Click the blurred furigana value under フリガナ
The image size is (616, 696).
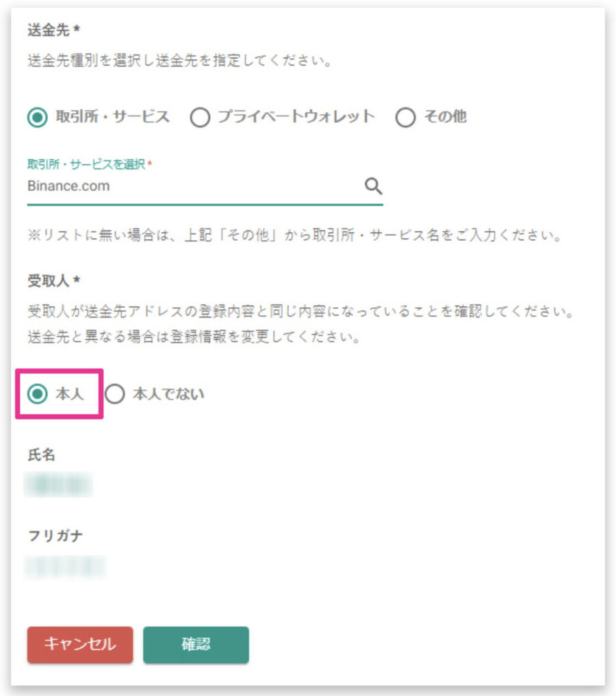[65, 567]
